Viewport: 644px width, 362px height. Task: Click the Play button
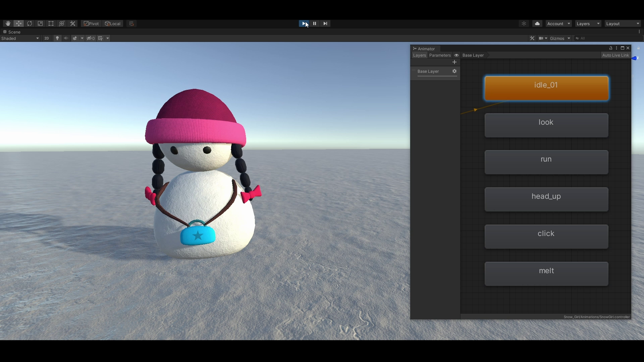[x=304, y=23]
